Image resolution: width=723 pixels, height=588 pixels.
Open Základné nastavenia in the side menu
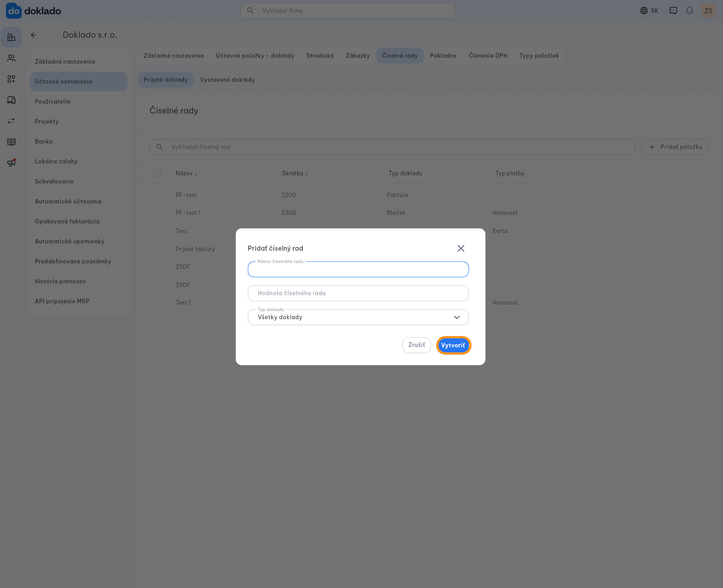[79, 62]
